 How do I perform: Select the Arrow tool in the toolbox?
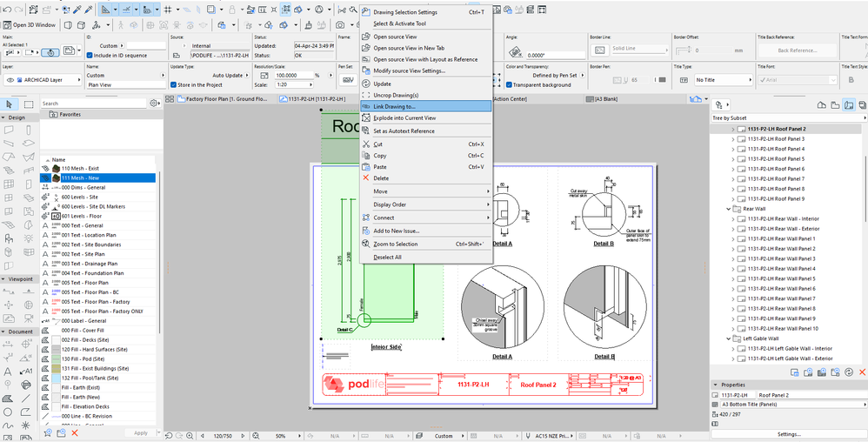click(9, 103)
